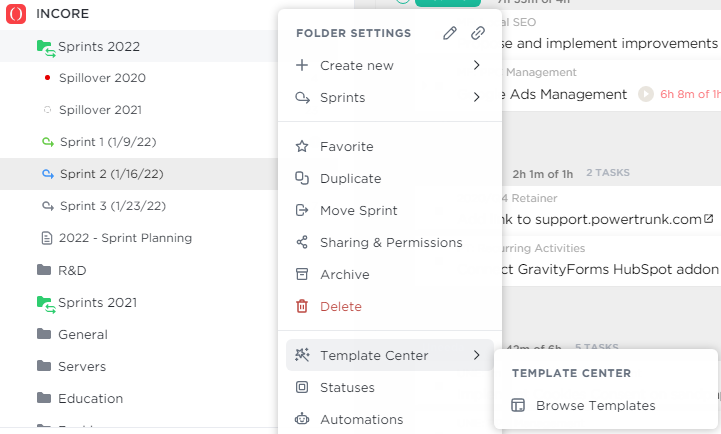Click the plus icon beside Create new
Image resolution: width=721 pixels, height=434 pixels.
tap(302, 65)
